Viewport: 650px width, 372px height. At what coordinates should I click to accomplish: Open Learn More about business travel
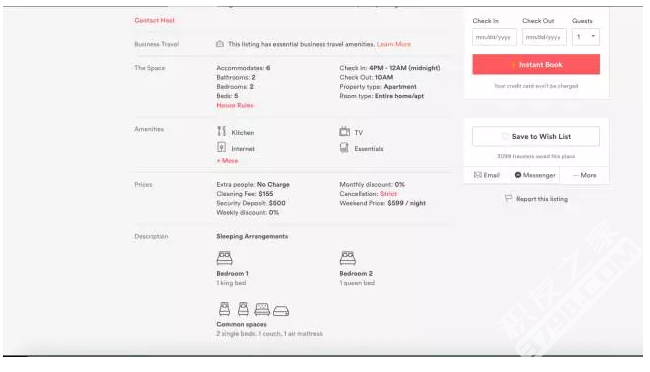pyautogui.click(x=394, y=44)
